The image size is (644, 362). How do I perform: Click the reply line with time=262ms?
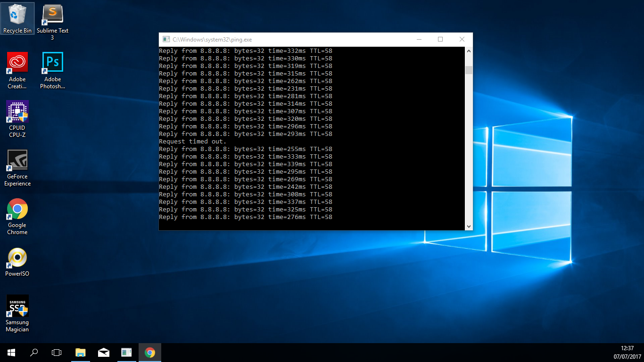click(246, 81)
